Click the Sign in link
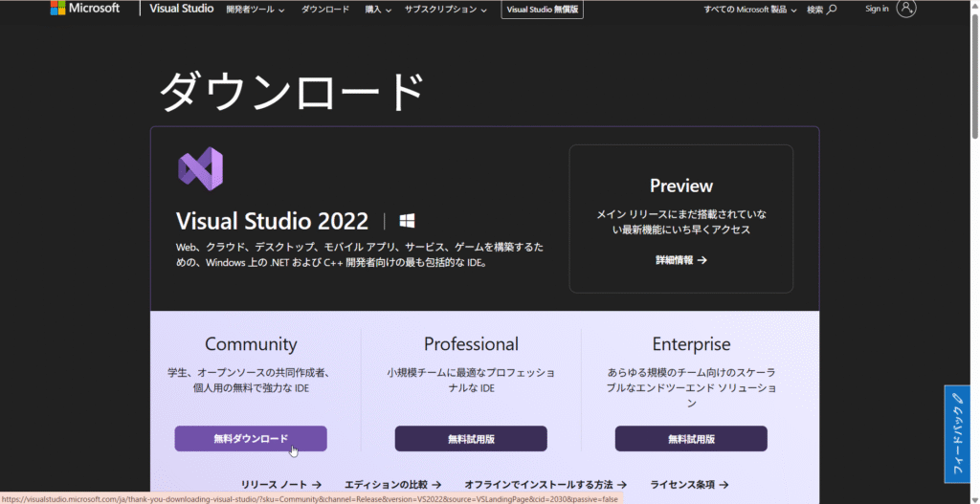Image resolution: width=980 pixels, height=504 pixels. (x=877, y=9)
